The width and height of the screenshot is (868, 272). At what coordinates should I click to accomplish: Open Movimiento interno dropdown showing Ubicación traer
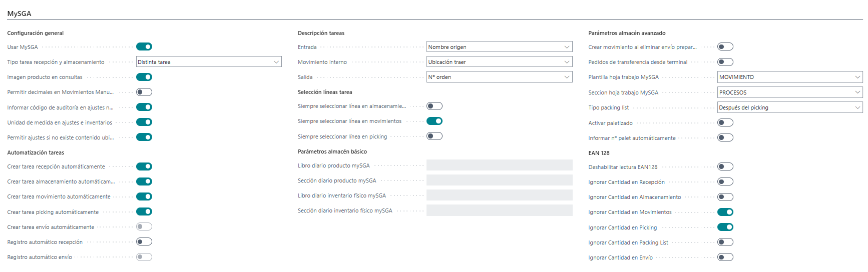[499, 62]
